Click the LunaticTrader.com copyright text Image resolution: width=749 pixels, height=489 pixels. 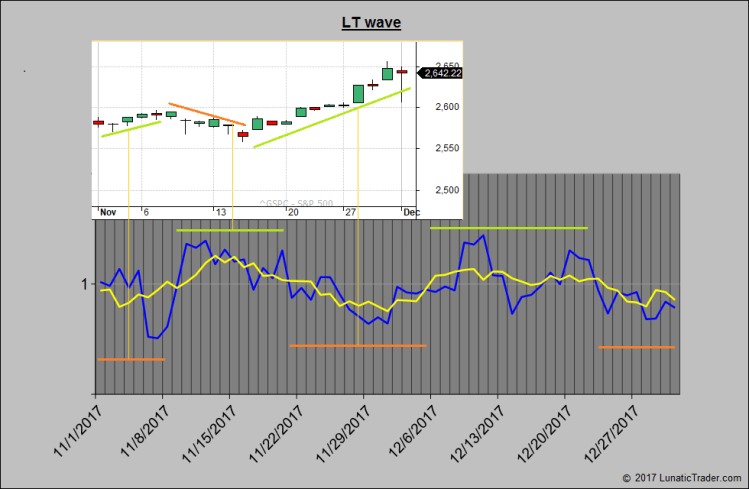coord(683,478)
